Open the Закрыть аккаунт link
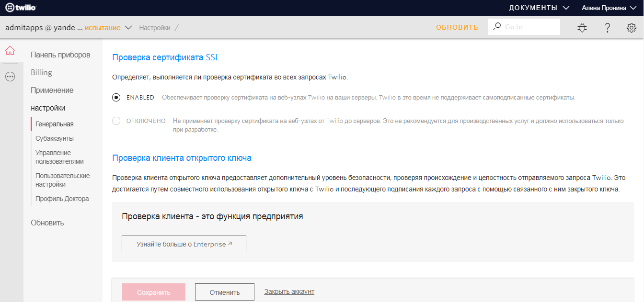 [288, 291]
